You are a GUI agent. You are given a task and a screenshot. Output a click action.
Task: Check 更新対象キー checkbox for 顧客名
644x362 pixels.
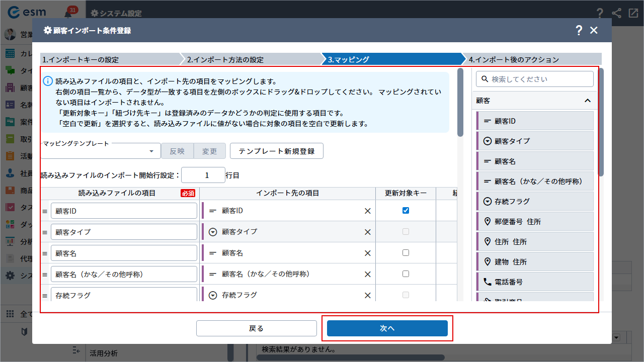[x=406, y=253]
